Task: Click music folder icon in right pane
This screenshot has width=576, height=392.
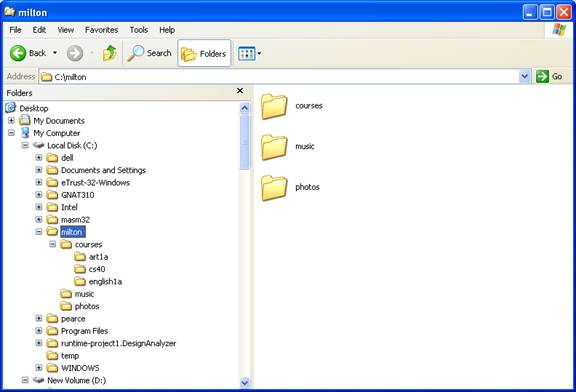Action: tap(274, 147)
